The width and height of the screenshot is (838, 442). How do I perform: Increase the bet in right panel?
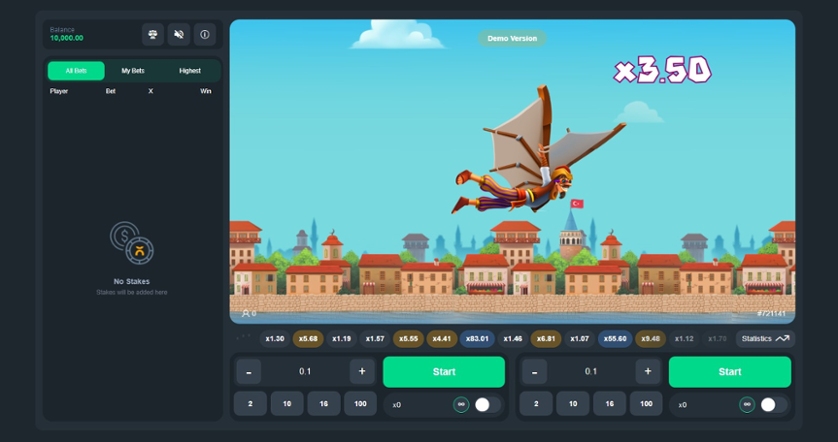coord(648,372)
